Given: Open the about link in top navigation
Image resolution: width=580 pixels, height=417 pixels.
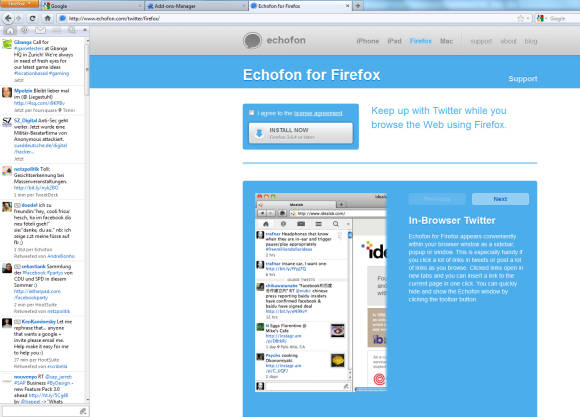Looking at the screenshot, I should tap(508, 41).
